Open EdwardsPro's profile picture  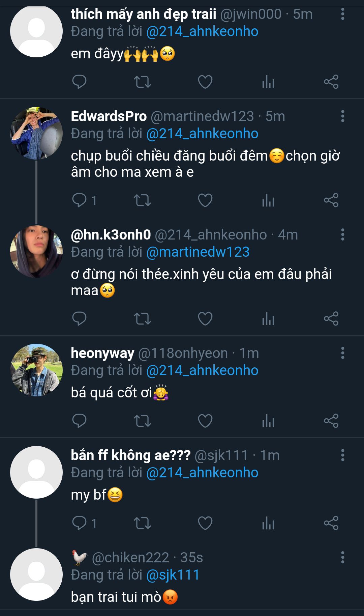[36, 133]
